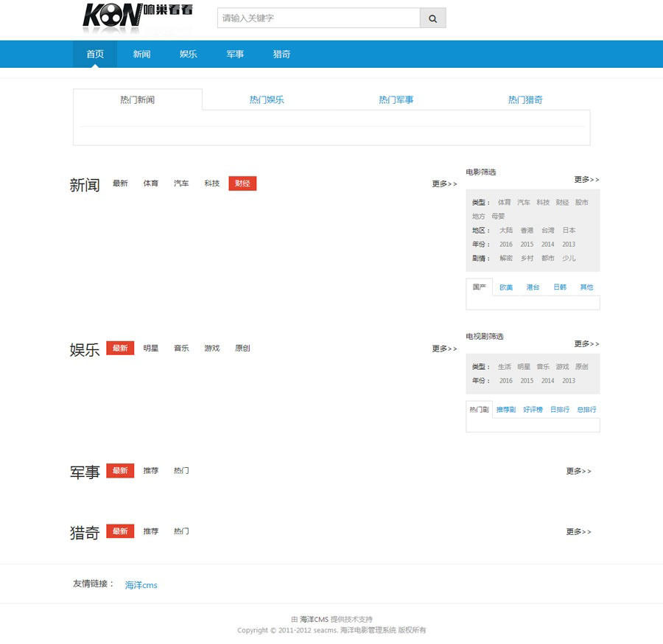This screenshot has width=663, height=644.
Task: Select 汽车 in the 新闻 section
Action: tap(181, 183)
